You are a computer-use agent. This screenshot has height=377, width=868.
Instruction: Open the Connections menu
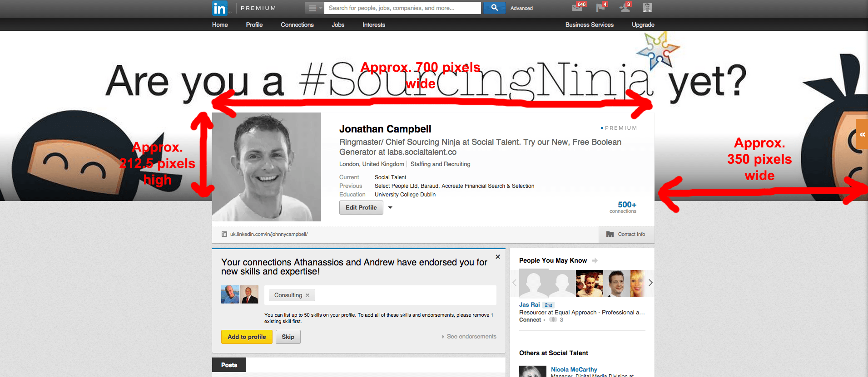[297, 24]
